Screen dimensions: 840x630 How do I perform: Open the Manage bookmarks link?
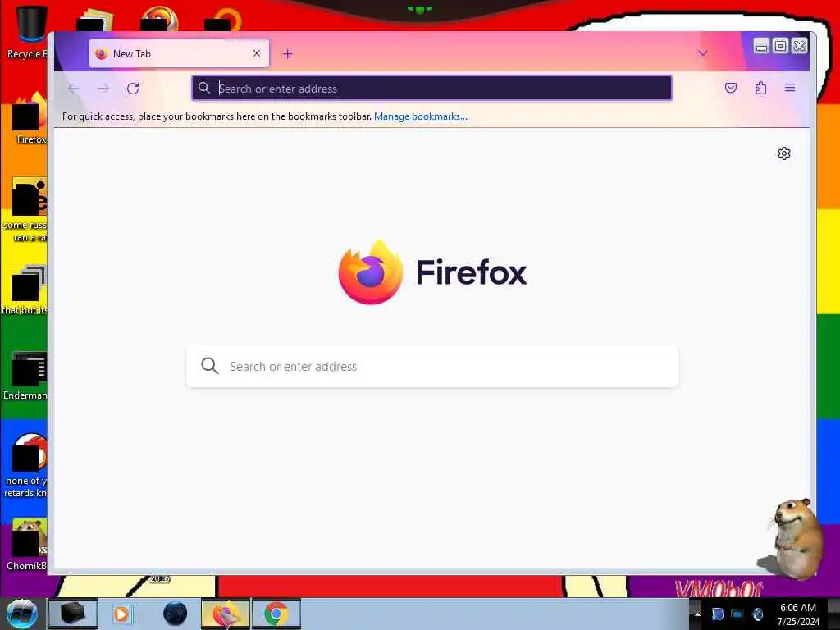(x=421, y=116)
